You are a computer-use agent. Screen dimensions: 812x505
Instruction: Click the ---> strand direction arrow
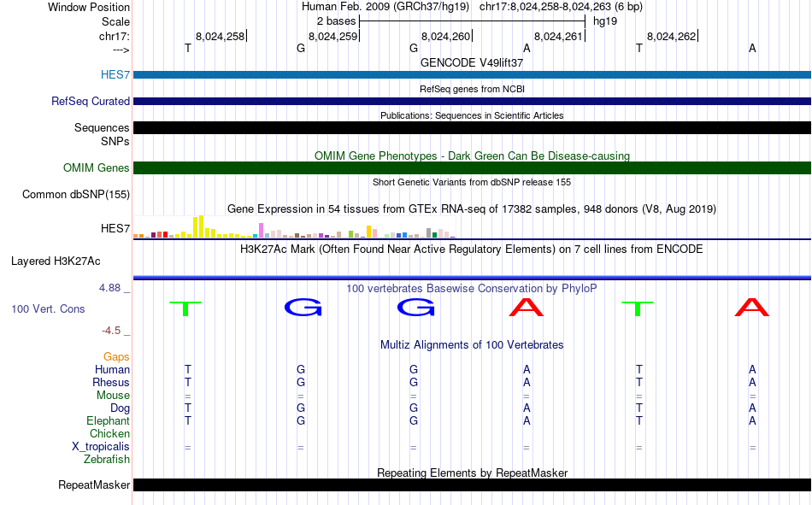click(x=121, y=50)
